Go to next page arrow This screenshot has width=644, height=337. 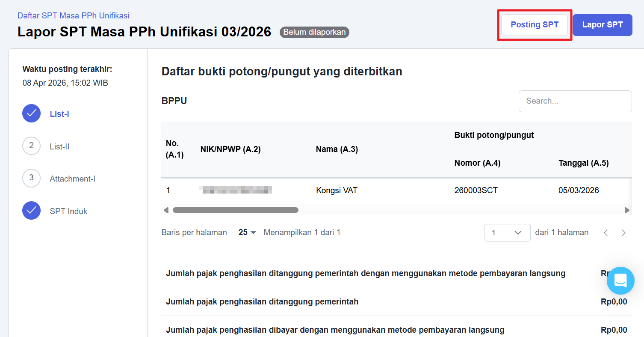tap(623, 233)
